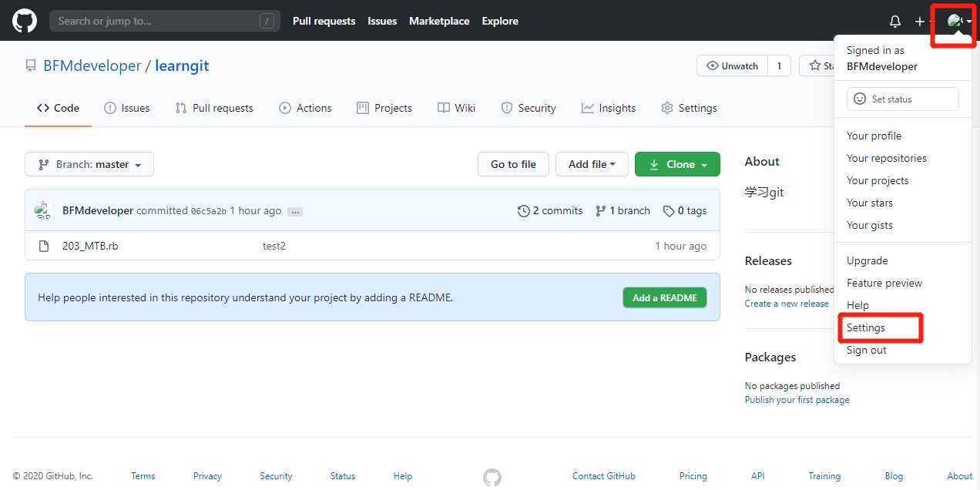The image size is (980, 490).
Task: Click the file icon beside 203_MTB.rb
Action: tap(44, 246)
